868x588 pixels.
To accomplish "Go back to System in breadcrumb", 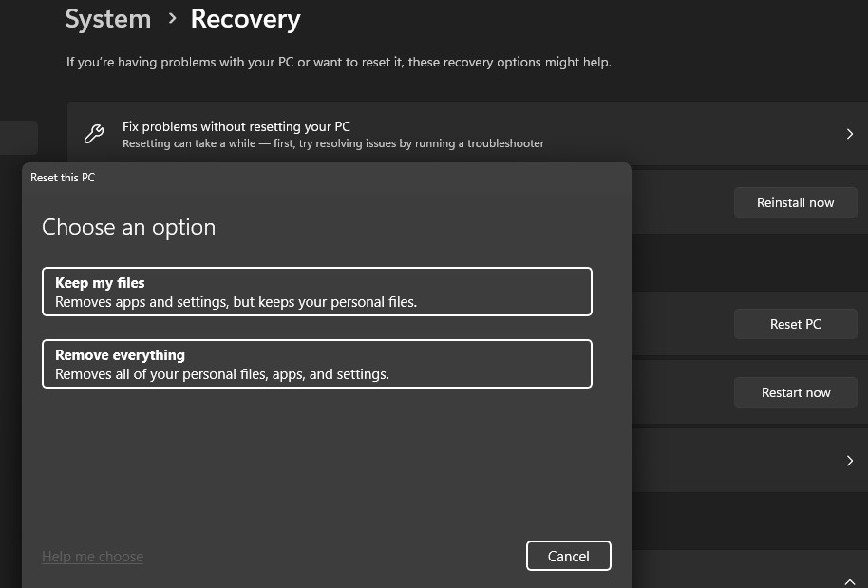I will pos(108,19).
